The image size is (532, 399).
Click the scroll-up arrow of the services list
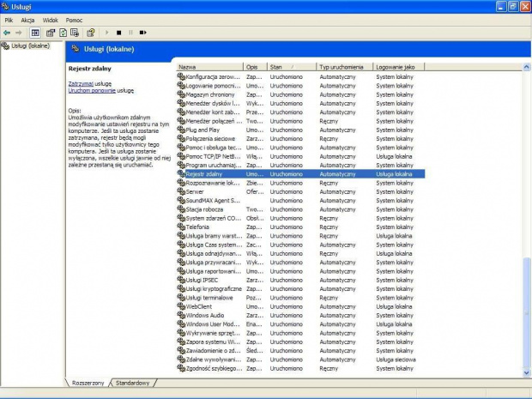pyautogui.click(x=527, y=66)
